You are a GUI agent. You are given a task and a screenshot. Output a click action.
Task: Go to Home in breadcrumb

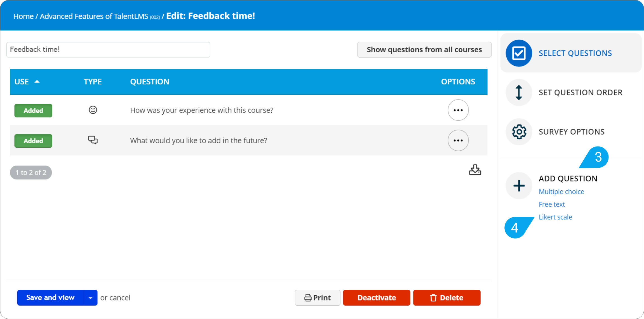coord(23,16)
